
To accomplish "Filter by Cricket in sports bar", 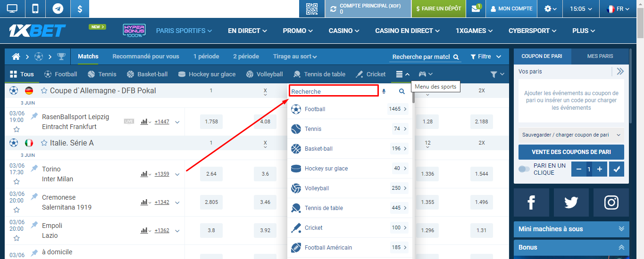I will tap(371, 74).
